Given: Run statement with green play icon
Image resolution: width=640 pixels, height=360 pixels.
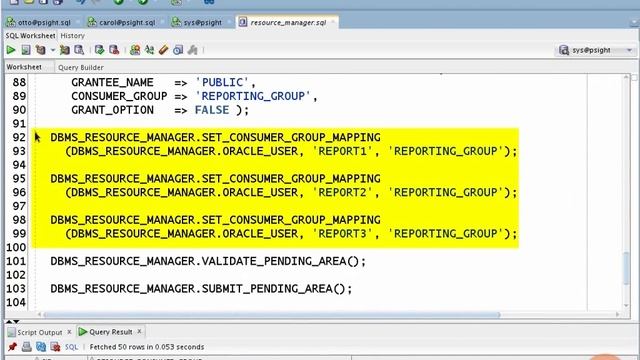Looking at the screenshot, I should pos(11,50).
